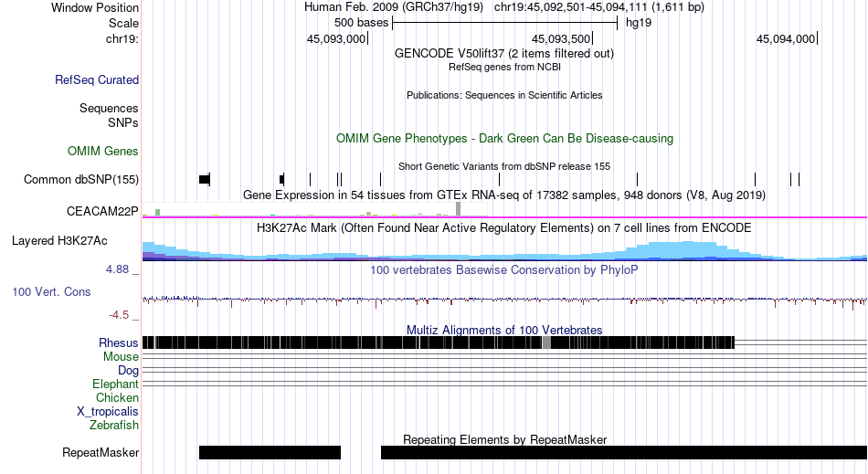The image size is (868, 474).
Task: Select the Mouse alignment row label
Action: [x=121, y=357]
